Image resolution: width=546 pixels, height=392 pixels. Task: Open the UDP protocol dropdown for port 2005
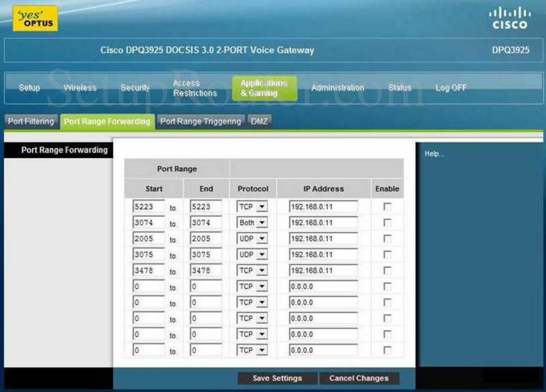pyautogui.click(x=252, y=239)
